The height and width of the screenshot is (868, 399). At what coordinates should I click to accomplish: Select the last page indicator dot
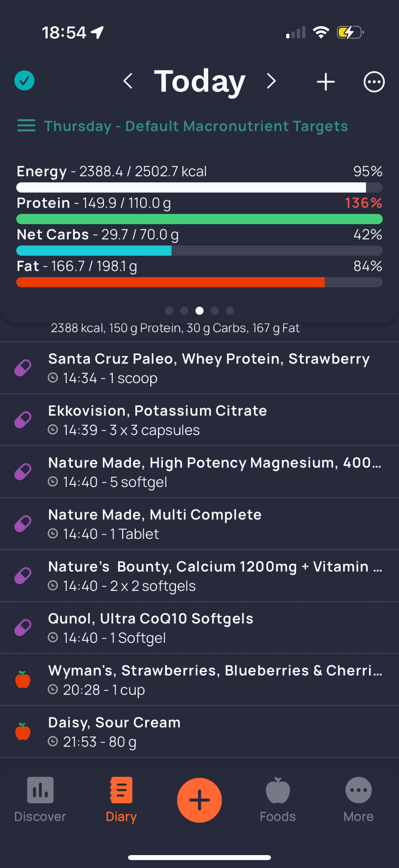tap(230, 311)
